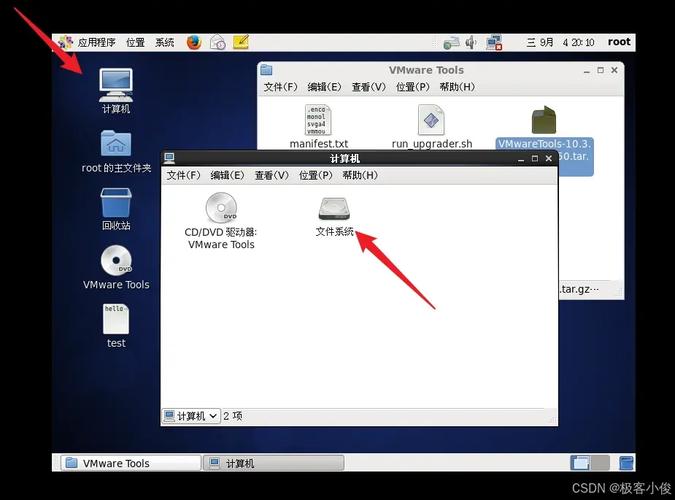The image size is (675, 500).
Task: Open 文件(F) menu in VMware Tools window
Action: coord(281,87)
